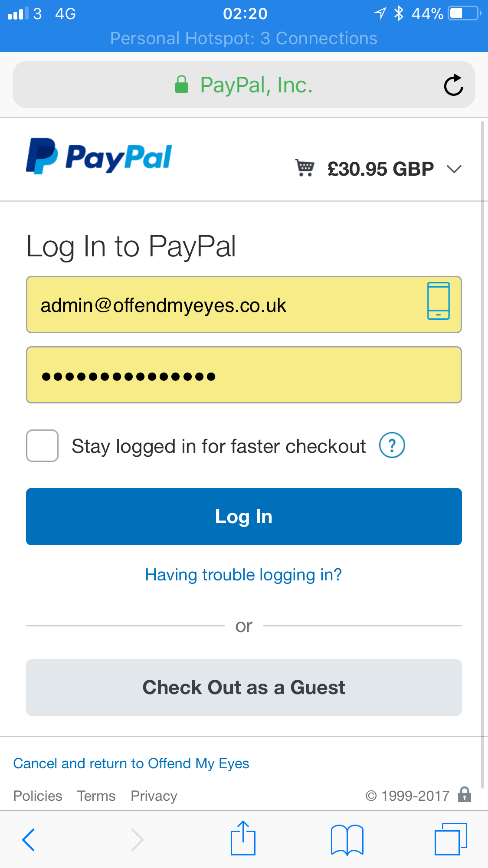Open the Policies footer link
This screenshot has width=488, height=868.
tap(38, 796)
